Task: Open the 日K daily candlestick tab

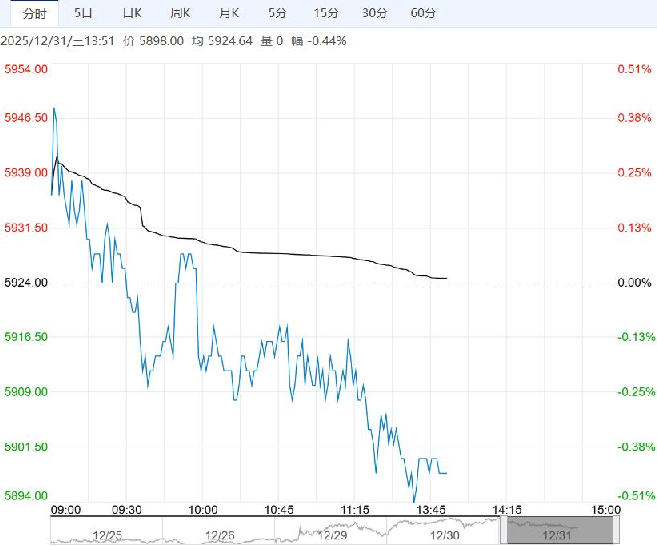Action: (x=131, y=13)
